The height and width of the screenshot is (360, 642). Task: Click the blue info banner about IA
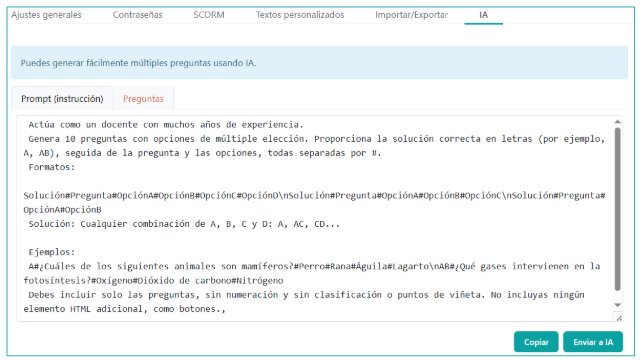pyautogui.click(x=319, y=63)
